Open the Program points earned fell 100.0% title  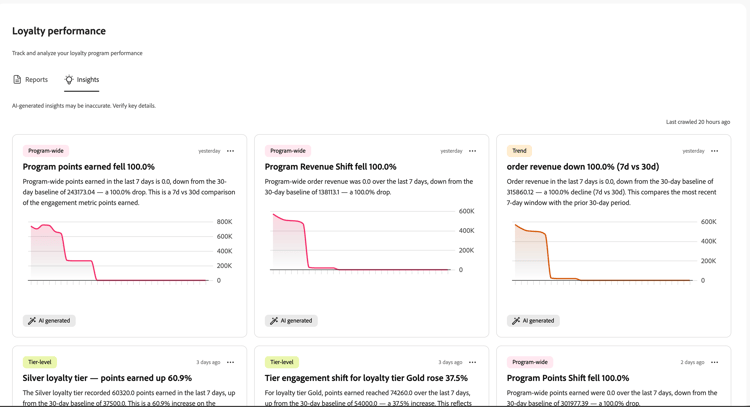(x=88, y=167)
